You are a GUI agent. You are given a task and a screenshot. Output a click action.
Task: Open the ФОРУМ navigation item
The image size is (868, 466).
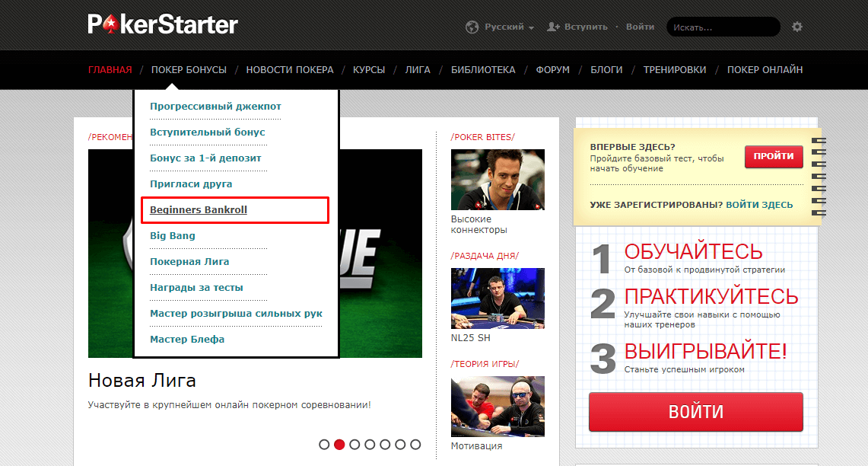552,70
